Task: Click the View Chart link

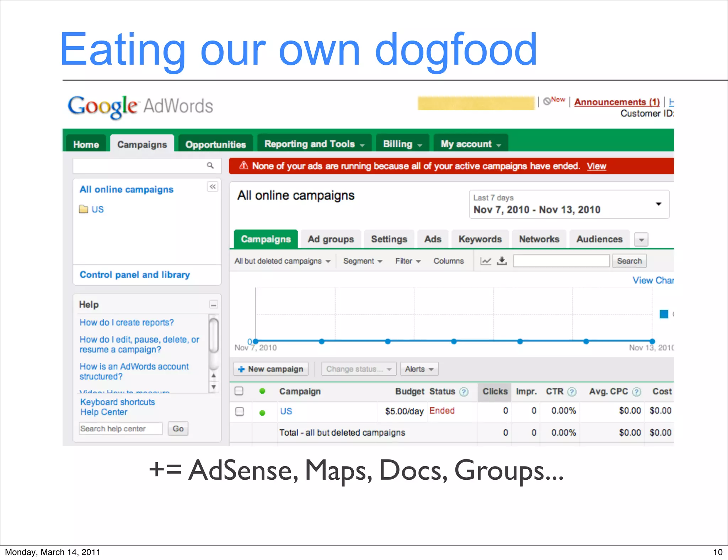Action: click(653, 280)
